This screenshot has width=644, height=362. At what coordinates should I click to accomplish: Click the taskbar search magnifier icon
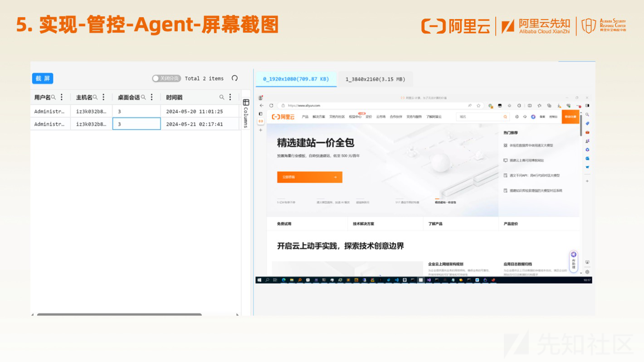click(x=268, y=280)
